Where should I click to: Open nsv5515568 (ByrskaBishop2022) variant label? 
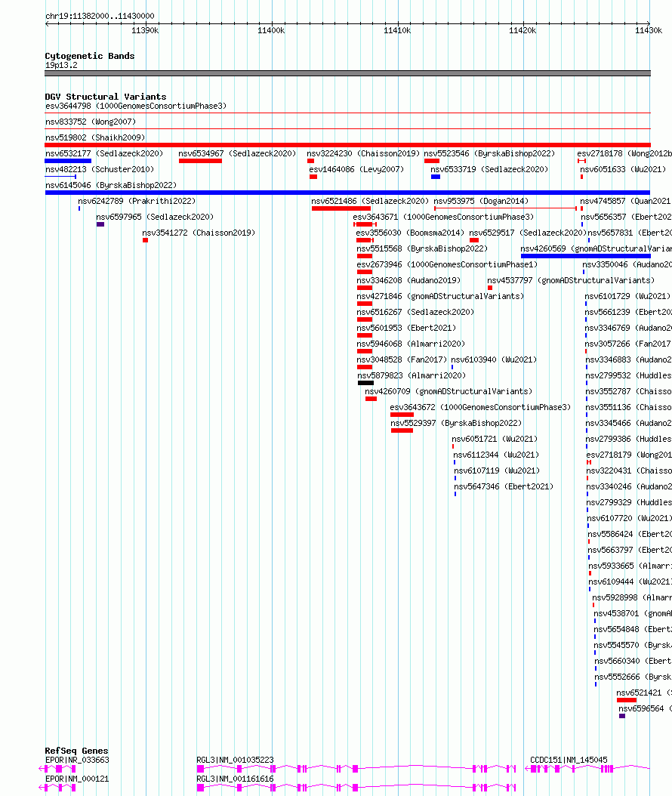(x=422, y=248)
